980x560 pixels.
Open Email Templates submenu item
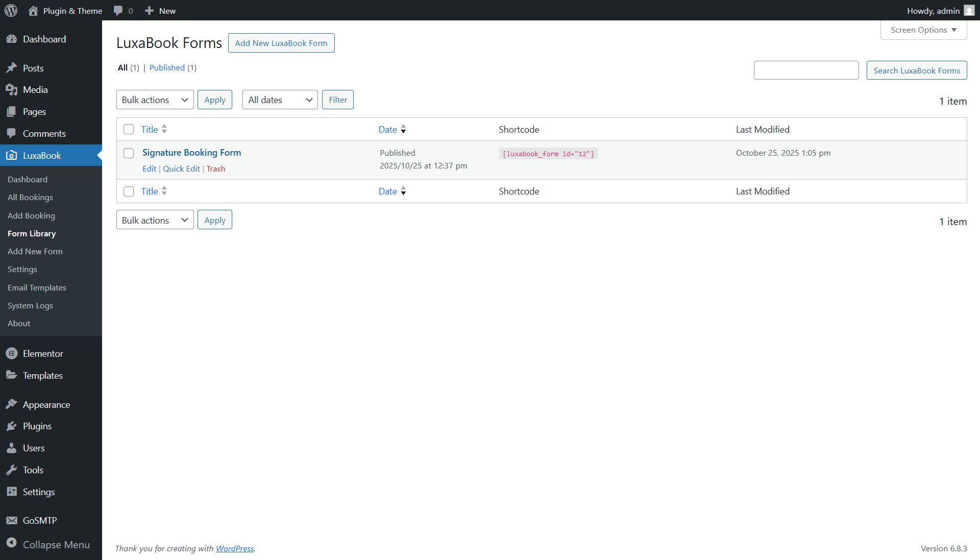[x=37, y=287]
